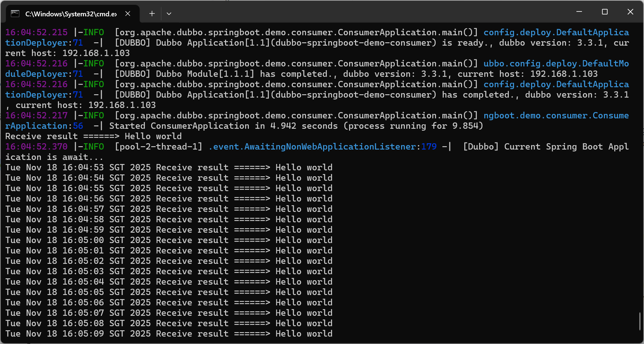Minimize the terminal window

(579, 12)
